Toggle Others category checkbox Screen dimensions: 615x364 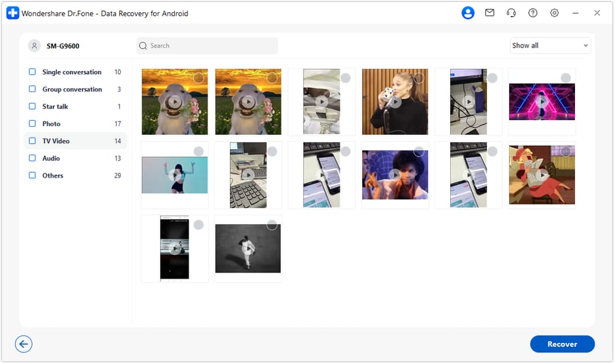click(x=32, y=176)
